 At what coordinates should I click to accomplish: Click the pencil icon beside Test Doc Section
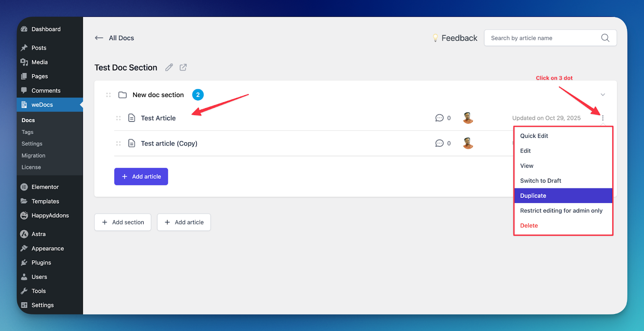[169, 68]
